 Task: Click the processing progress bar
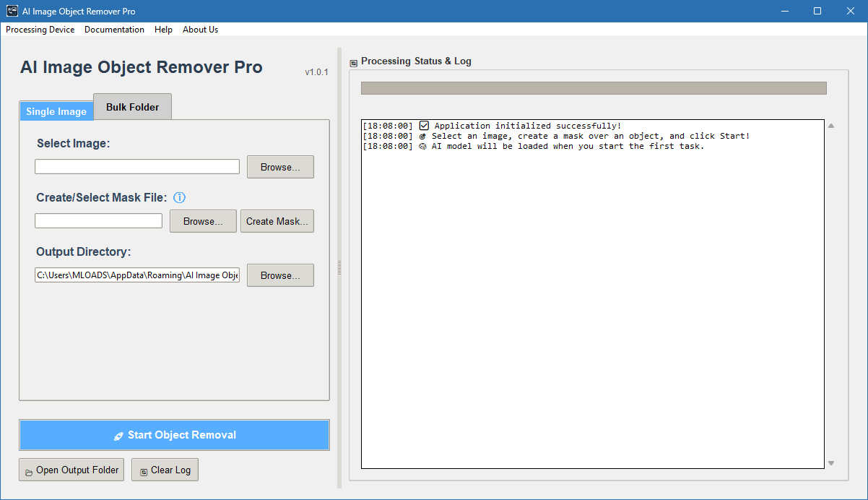(x=594, y=88)
